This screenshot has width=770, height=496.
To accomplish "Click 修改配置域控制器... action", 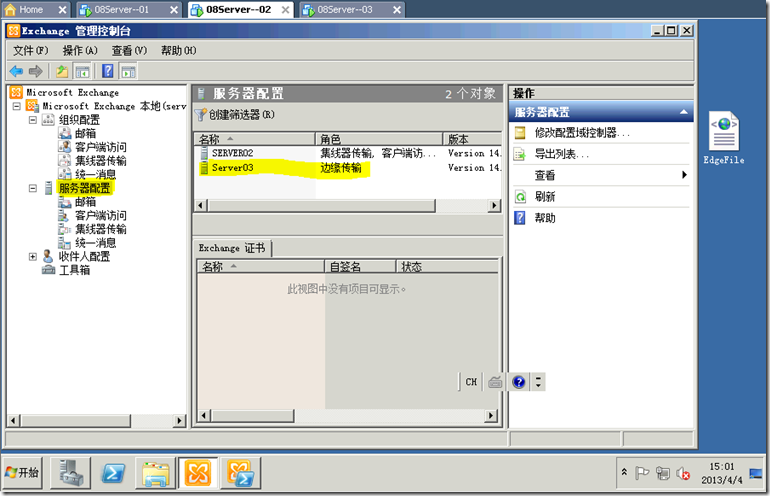I will pos(582,133).
